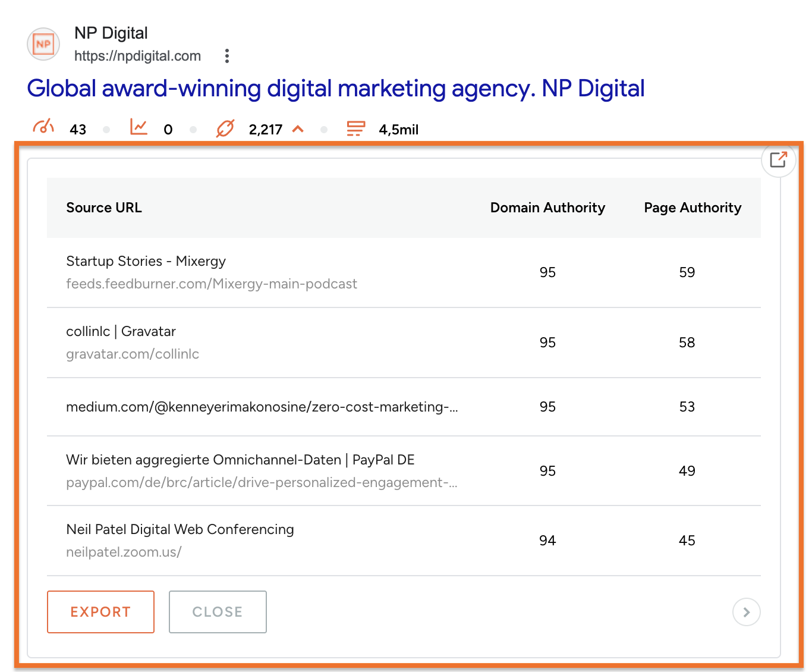Click the NP Digital site name
The height and width of the screenshot is (672, 812).
pos(111,33)
